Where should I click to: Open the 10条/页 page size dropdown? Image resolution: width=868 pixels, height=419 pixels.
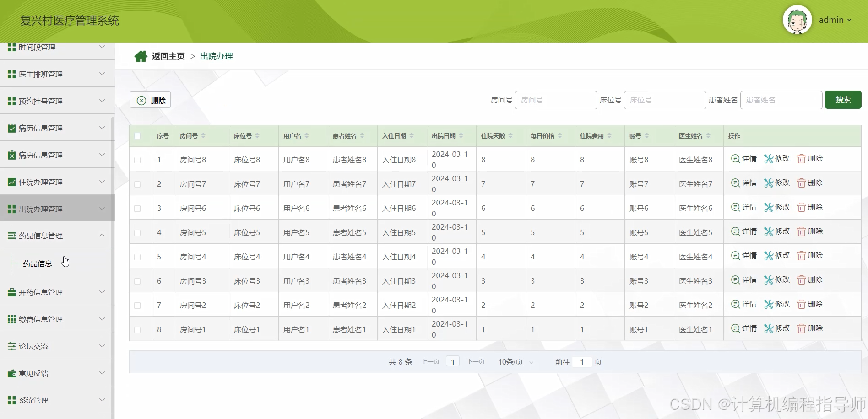pyautogui.click(x=515, y=362)
